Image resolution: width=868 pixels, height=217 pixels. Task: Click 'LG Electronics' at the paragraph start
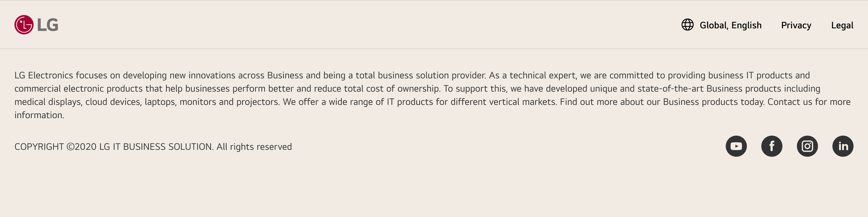pyautogui.click(x=43, y=75)
